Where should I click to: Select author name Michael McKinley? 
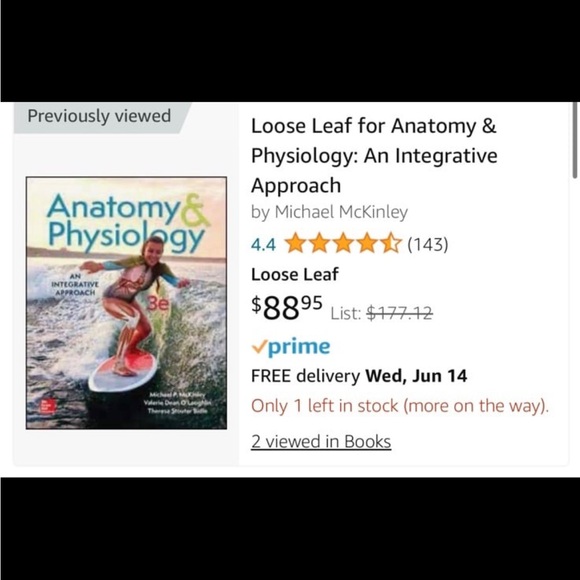point(341,212)
